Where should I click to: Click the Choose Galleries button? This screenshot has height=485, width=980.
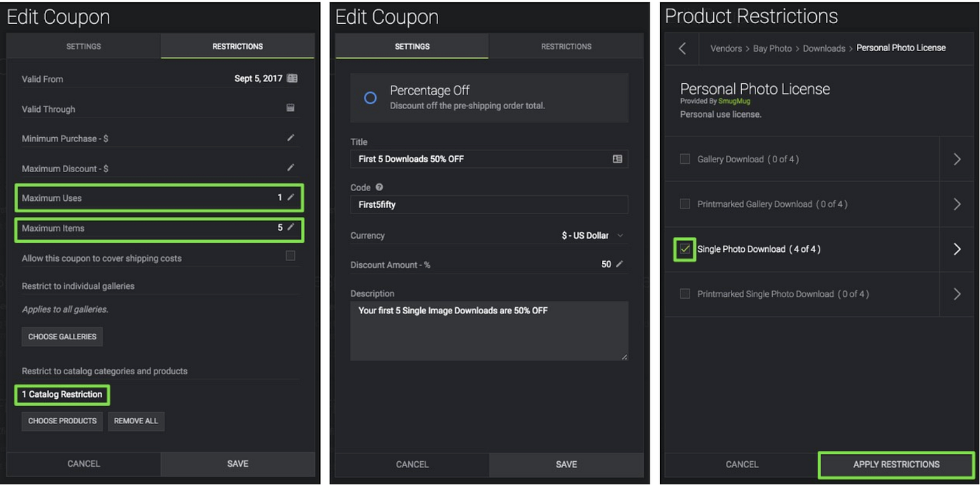62,337
